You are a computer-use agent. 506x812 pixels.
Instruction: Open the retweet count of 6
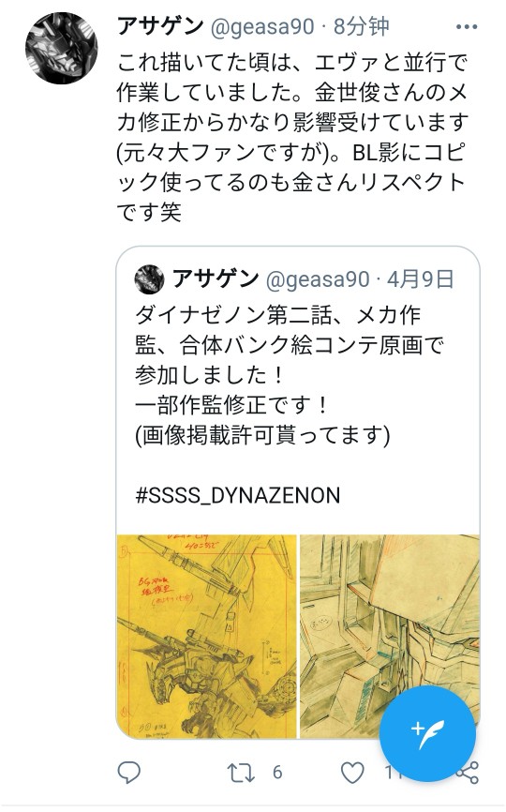tap(277, 773)
